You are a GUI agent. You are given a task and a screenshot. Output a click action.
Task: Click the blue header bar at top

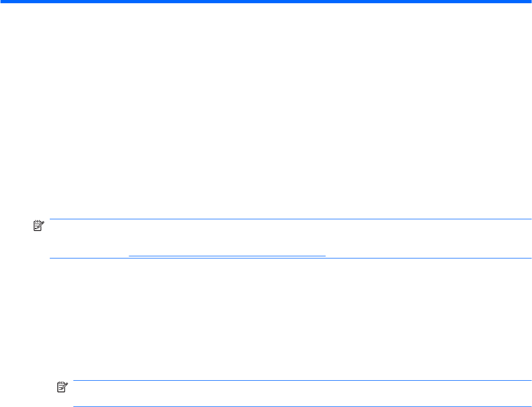tap(266, 2)
